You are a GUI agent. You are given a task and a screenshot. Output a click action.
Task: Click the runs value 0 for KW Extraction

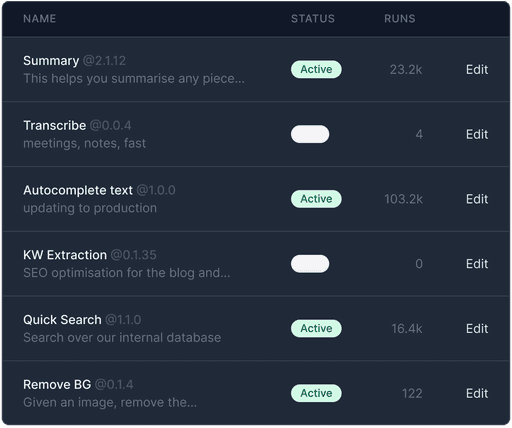click(x=419, y=264)
